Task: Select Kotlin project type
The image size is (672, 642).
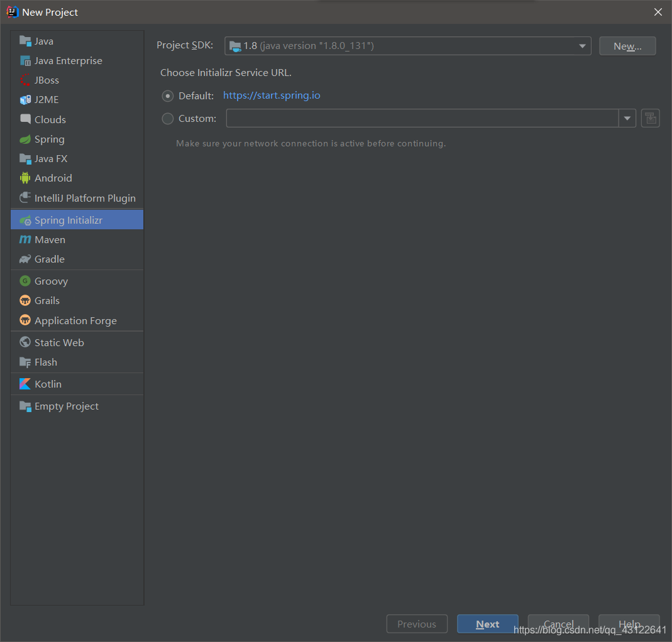Action: coord(77,384)
